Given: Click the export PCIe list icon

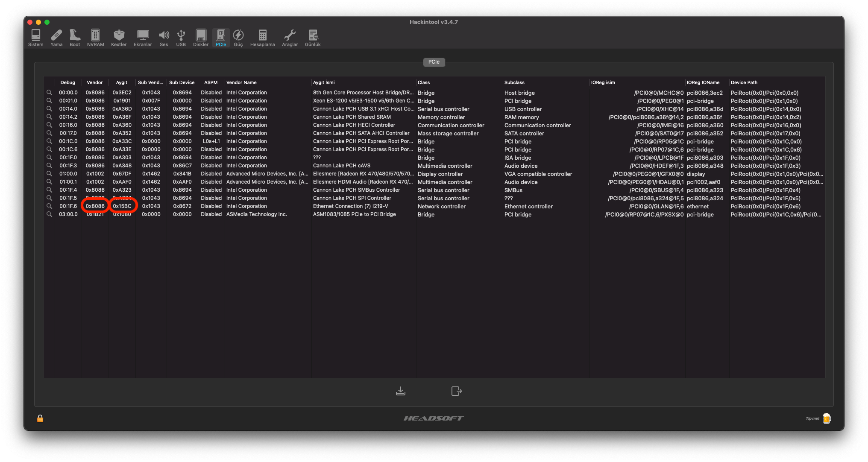Looking at the screenshot, I should point(456,391).
